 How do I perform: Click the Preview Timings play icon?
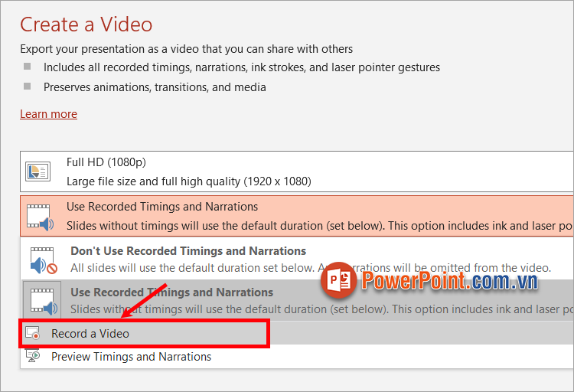(x=33, y=355)
